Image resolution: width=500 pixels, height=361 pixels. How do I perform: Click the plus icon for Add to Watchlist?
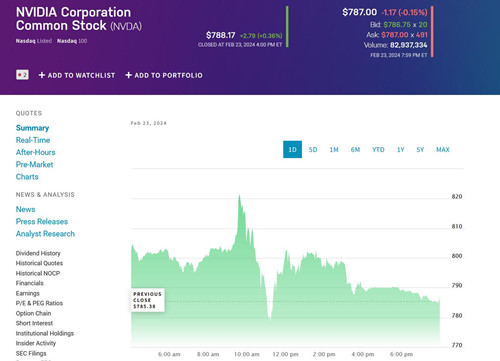[42, 75]
